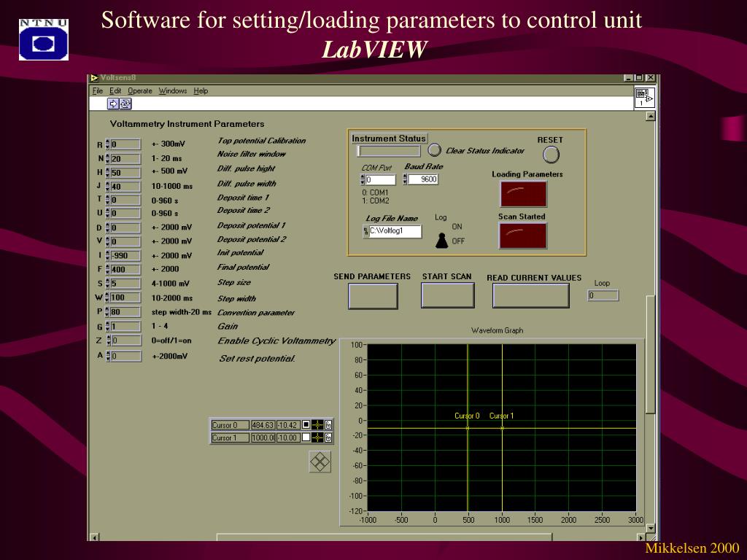Click the V Deposit potential 2 field
747x560 pixels.
[125, 241]
